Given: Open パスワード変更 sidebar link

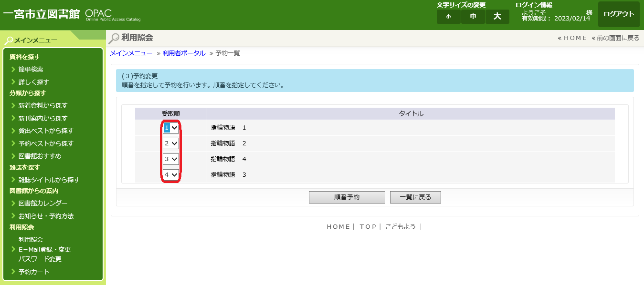Looking at the screenshot, I should 40,259.
